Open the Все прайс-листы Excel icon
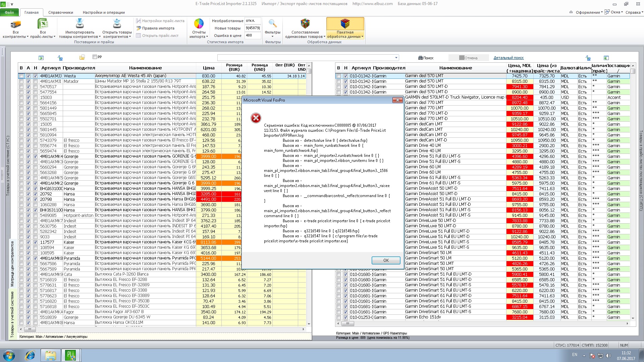 coord(43,24)
